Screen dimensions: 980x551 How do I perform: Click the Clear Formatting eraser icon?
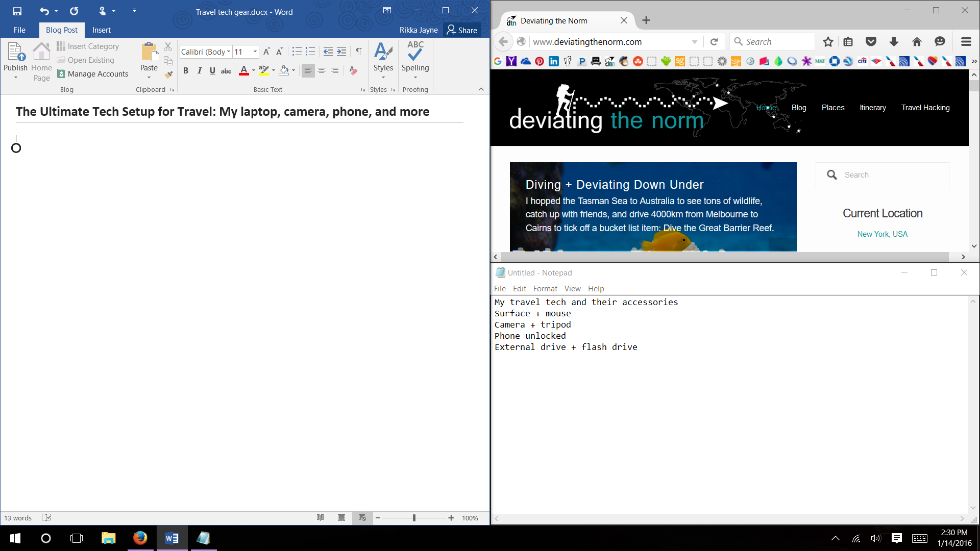(x=353, y=71)
